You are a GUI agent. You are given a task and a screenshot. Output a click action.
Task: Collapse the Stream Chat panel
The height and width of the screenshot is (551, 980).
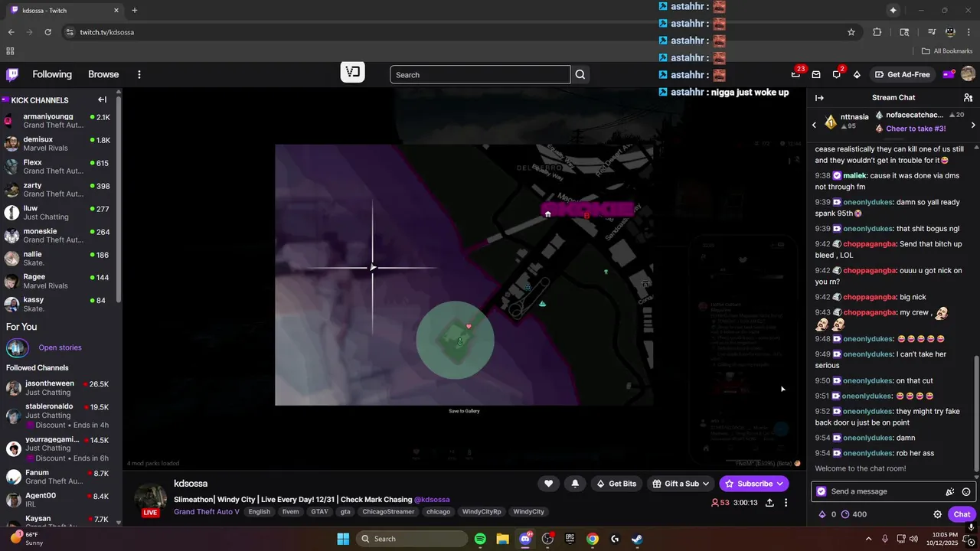(x=819, y=98)
